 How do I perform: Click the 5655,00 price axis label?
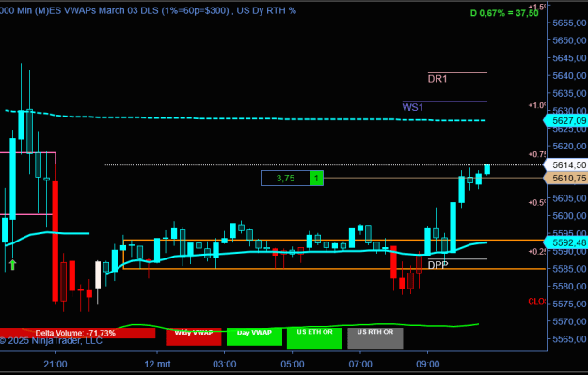click(569, 23)
